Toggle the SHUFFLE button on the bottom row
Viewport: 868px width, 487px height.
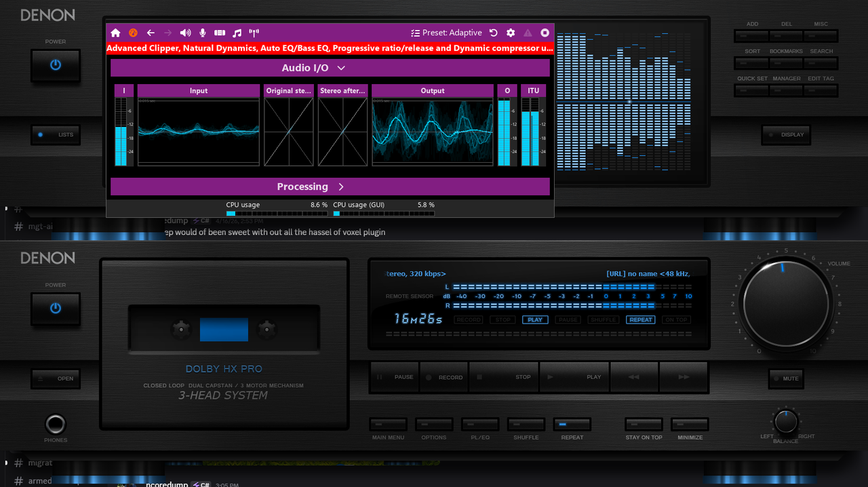(x=526, y=425)
